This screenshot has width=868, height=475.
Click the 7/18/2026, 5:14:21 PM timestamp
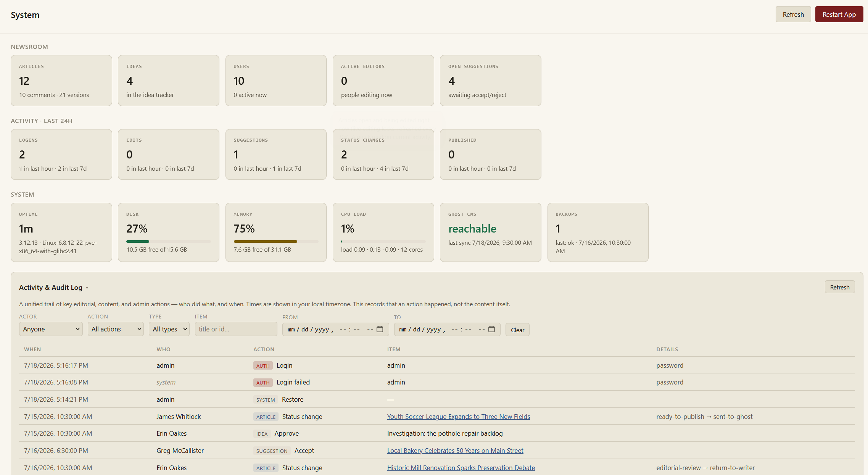(56, 399)
